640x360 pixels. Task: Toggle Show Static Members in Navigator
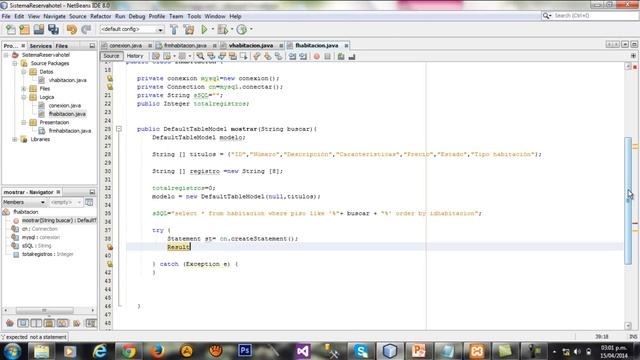(x=36, y=323)
